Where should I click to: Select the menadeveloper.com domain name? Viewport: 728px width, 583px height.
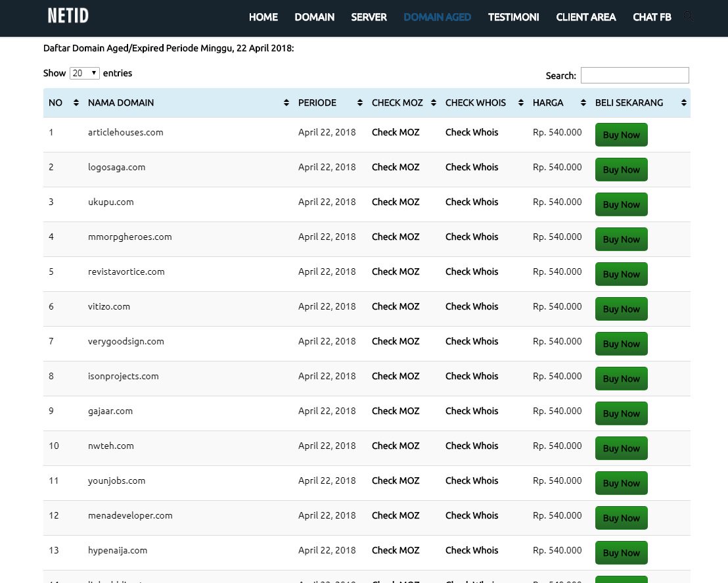coord(130,516)
